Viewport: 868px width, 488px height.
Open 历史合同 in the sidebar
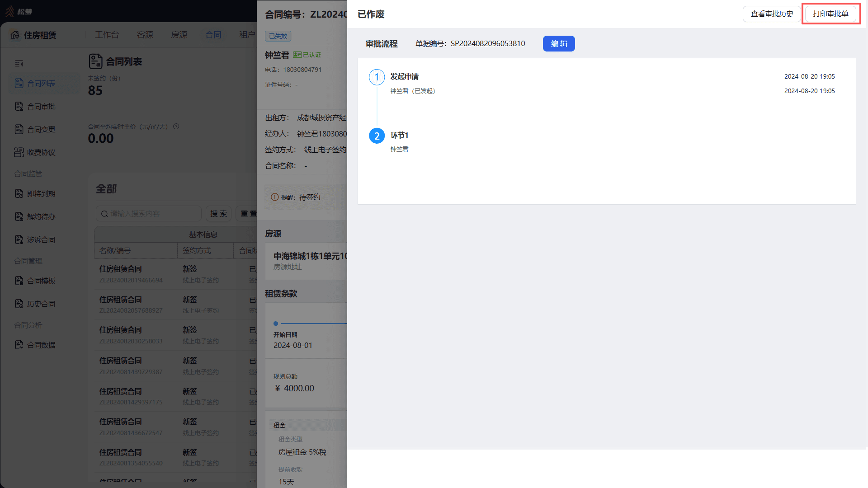click(35, 304)
